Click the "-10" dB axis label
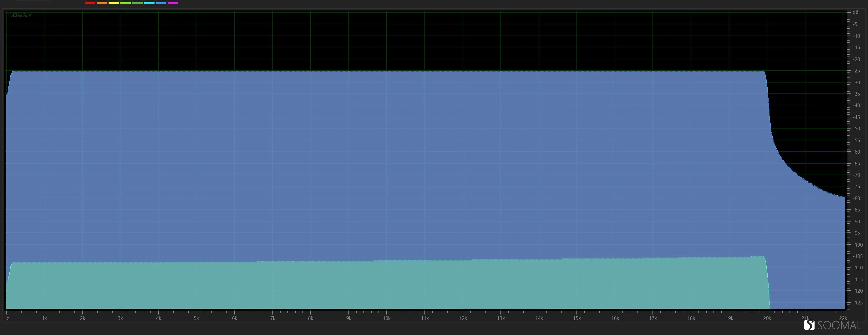The height and width of the screenshot is (335, 868). click(856, 36)
